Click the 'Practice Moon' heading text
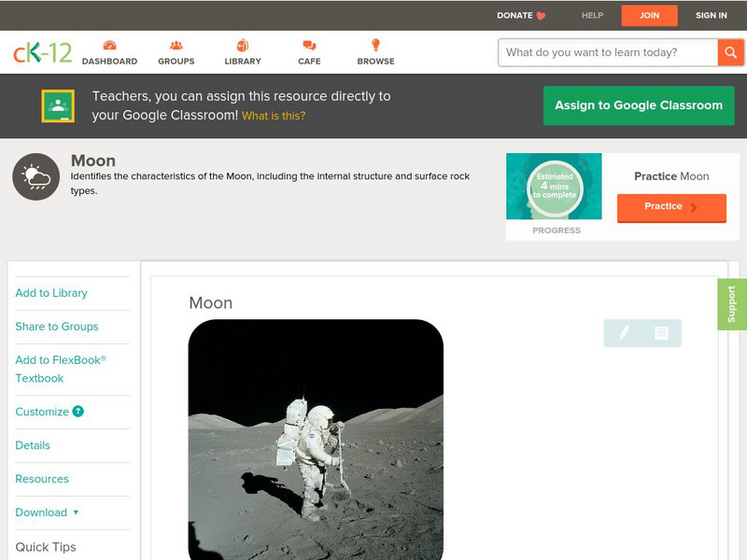 point(671,176)
